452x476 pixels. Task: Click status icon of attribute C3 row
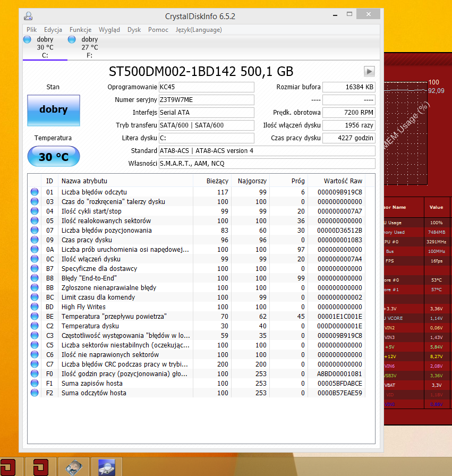(x=35, y=335)
